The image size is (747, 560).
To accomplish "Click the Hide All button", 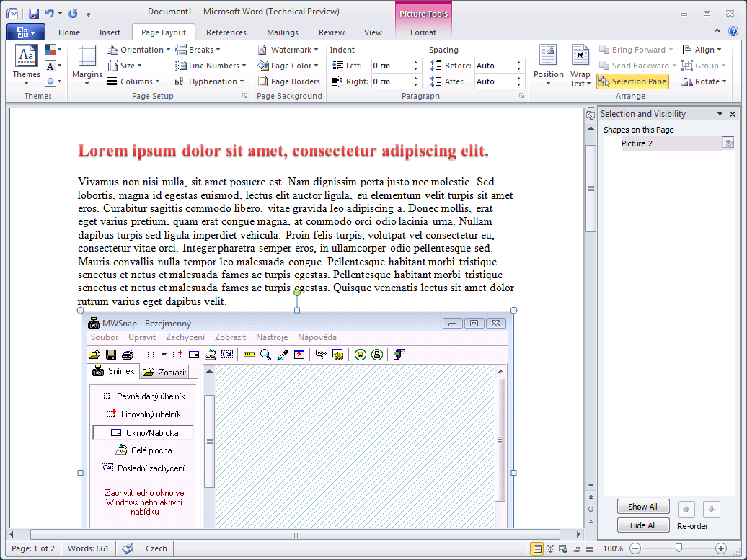I will 642,525.
